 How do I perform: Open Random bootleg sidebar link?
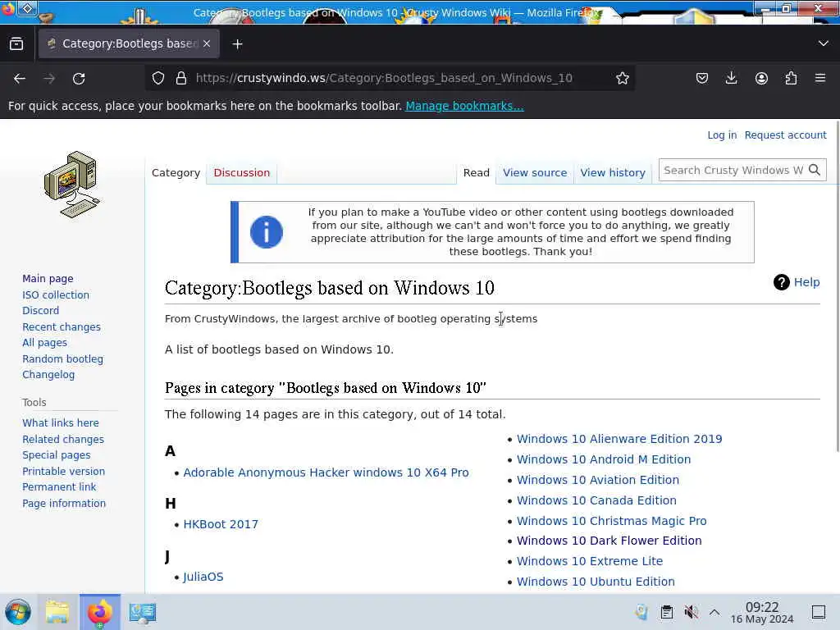pyautogui.click(x=62, y=359)
